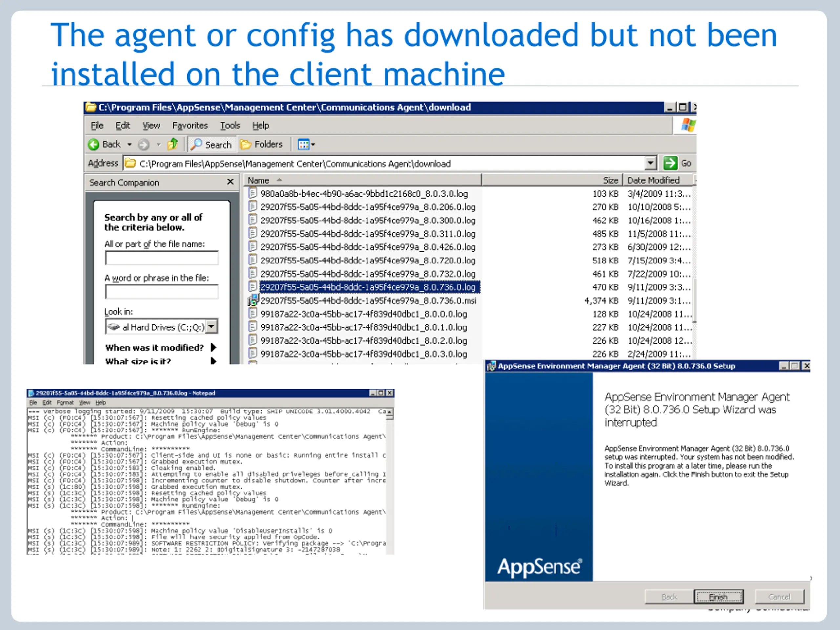Click the Notepad scroll up arrow
This screenshot has width=840, height=630.
coord(389,412)
